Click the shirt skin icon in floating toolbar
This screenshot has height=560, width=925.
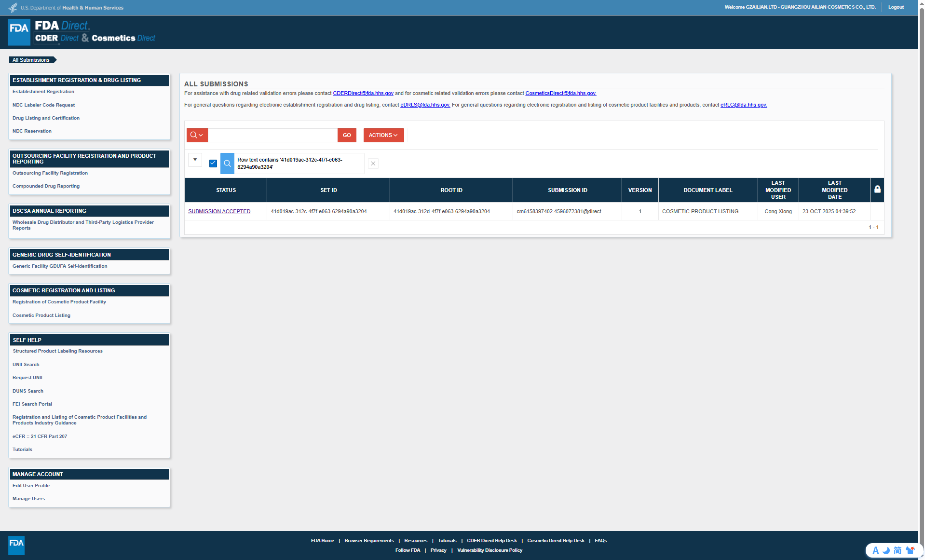pos(910,550)
